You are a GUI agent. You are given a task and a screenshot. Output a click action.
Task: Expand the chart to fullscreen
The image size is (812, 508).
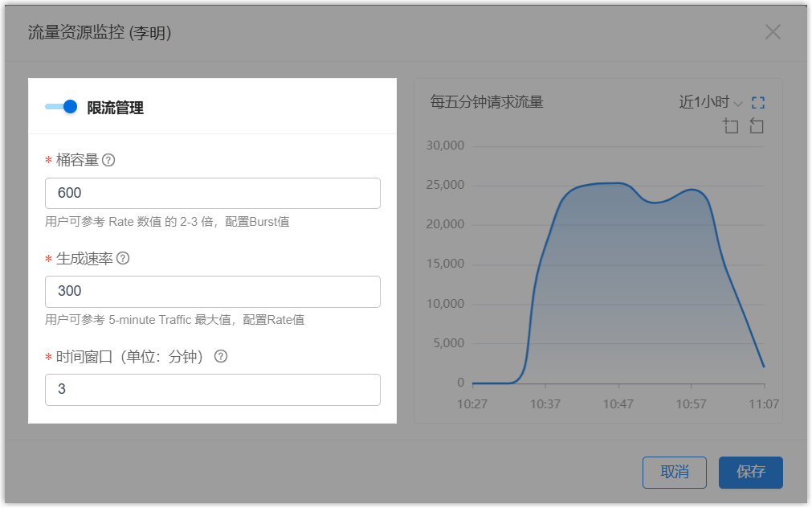point(758,103)
